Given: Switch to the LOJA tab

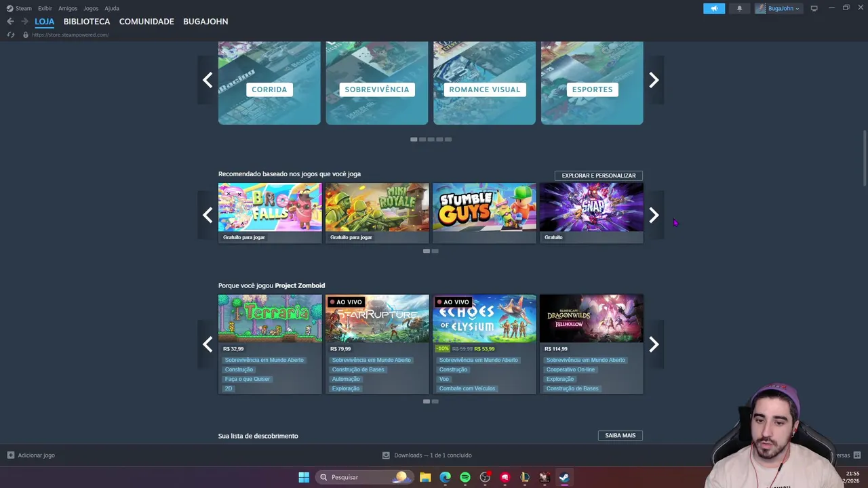Looking at the screenshot, I should point(45,22).
